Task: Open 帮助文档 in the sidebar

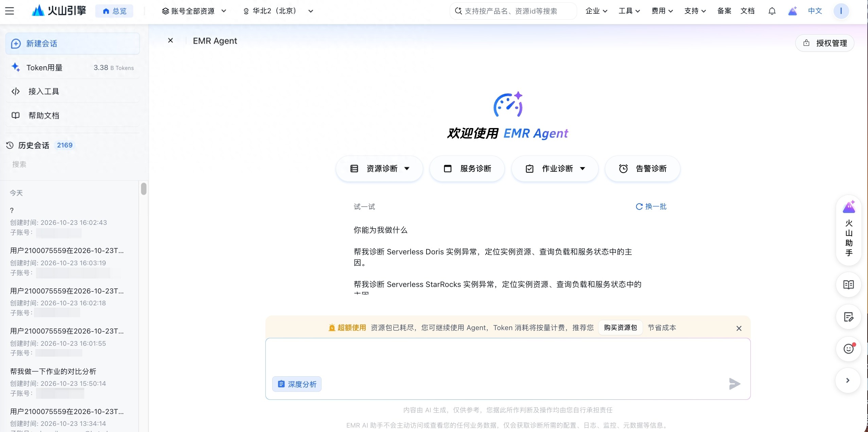Action: (73, 115)
